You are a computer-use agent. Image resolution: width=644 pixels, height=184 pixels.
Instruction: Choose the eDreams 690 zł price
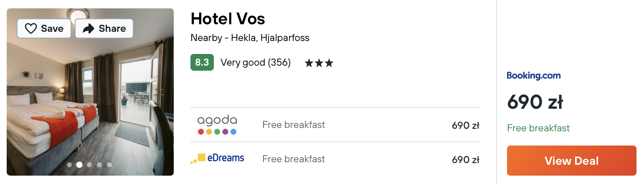tap(465, 159)
